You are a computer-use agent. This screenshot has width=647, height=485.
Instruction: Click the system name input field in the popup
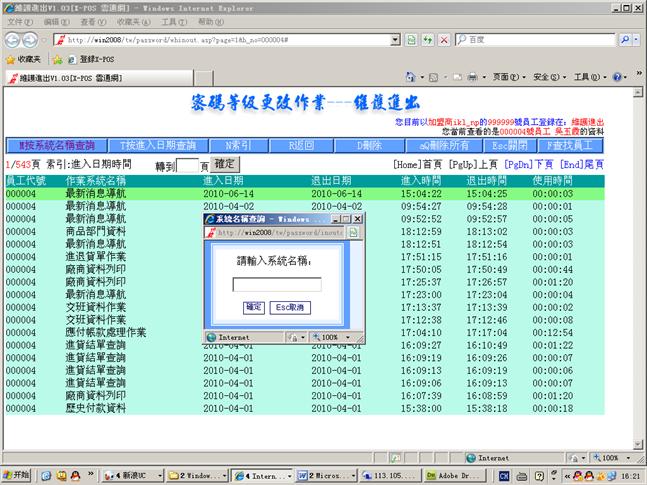tap(277, 284)
